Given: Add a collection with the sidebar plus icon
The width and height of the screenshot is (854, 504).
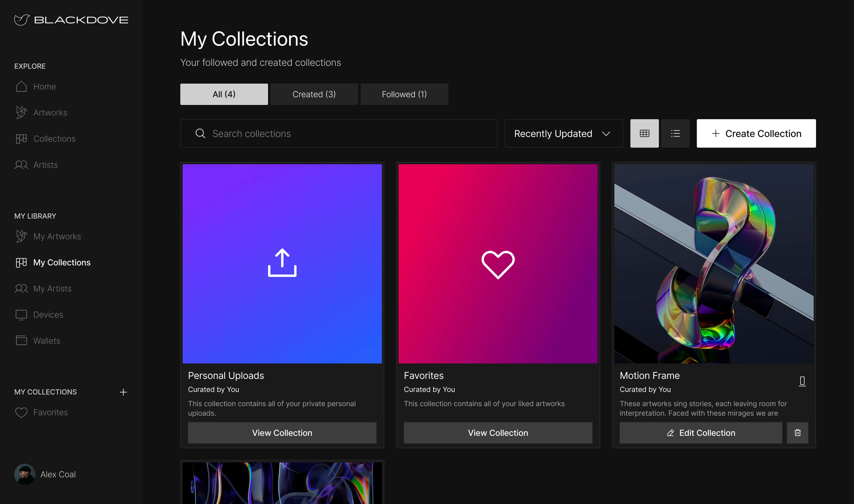Looking at the screenshot, I should point(123,392).
